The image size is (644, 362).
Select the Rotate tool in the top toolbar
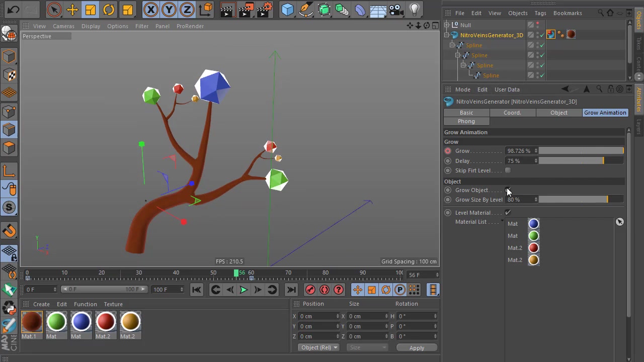click(108, 10)
